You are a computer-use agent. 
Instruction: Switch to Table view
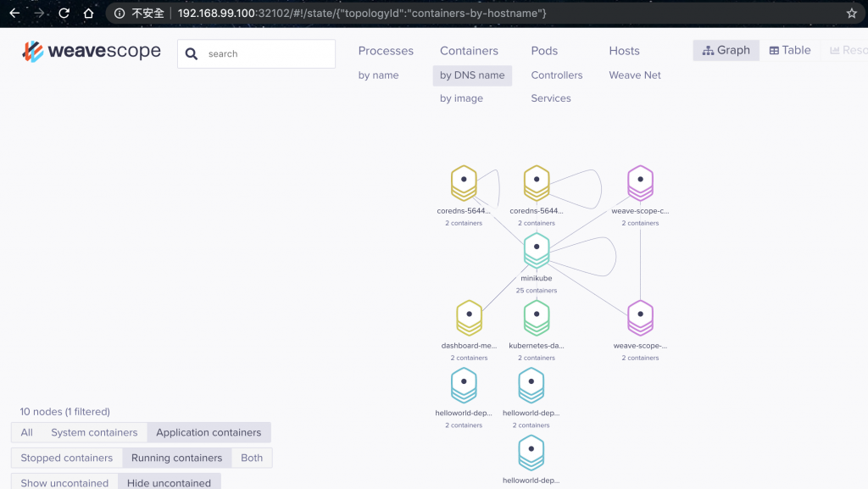tap(790, 50)
